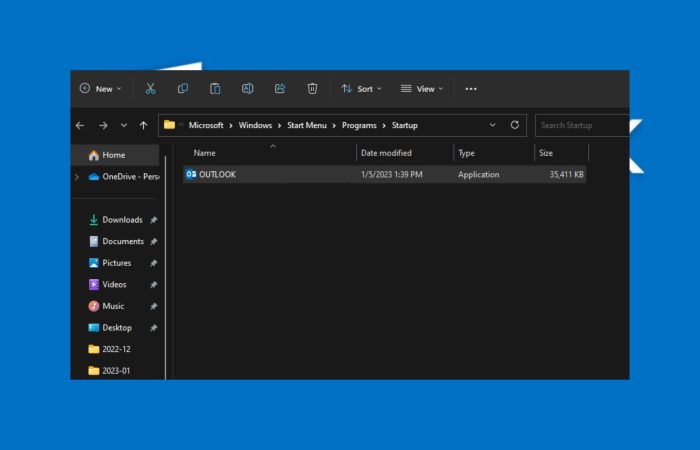Viewport: 700px width, 450px height.
Task: Click the 35,411 KB size cell
Action: tap(566, 175)
